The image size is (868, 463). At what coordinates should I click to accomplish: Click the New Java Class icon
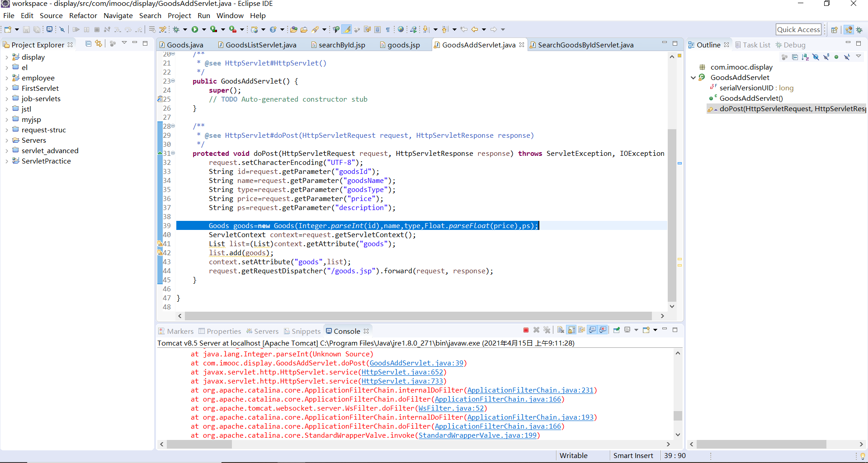click(x=273, y=29)
